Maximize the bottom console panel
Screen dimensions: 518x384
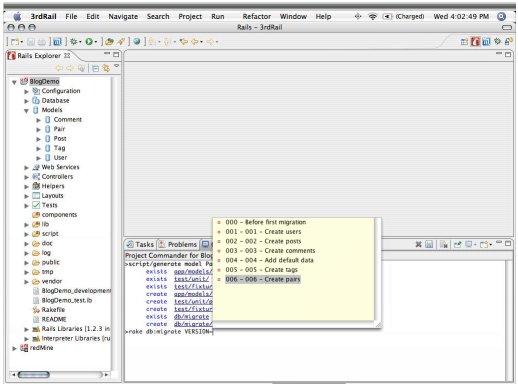508,244
